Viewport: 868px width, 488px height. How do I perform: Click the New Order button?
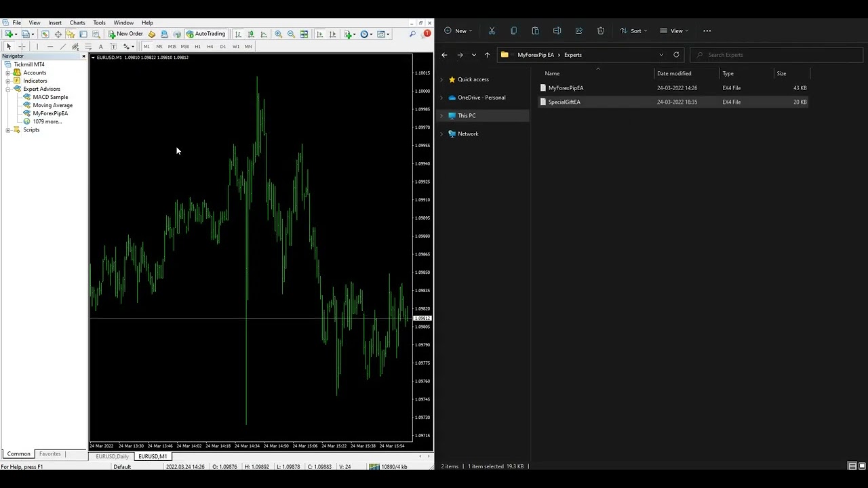click(125, 34)
